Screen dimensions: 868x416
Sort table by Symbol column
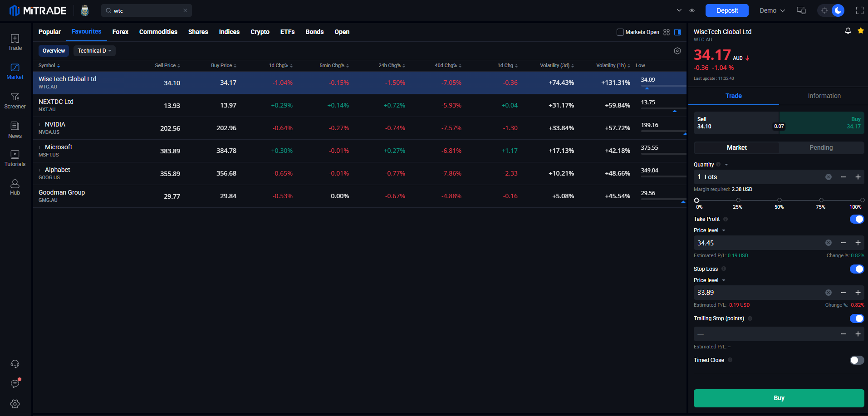(49, 65)
